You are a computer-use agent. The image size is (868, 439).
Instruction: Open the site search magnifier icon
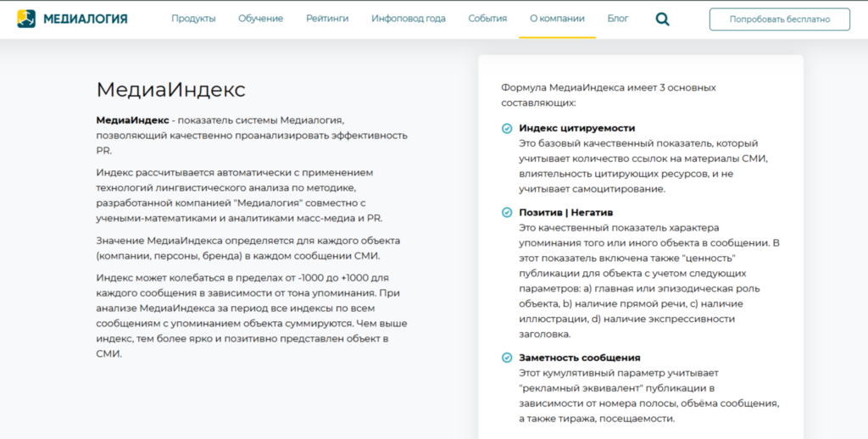[662, 19]
